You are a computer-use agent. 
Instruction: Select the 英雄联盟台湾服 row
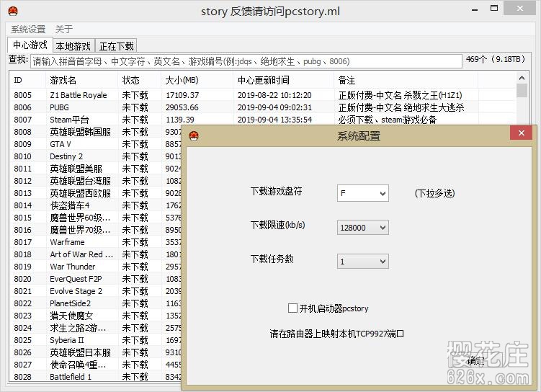[96, 181]
